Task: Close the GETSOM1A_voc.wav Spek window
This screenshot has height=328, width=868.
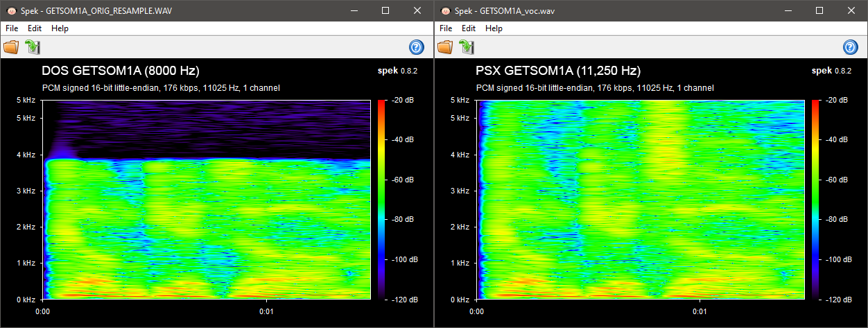Action: [x=851, y=11]
